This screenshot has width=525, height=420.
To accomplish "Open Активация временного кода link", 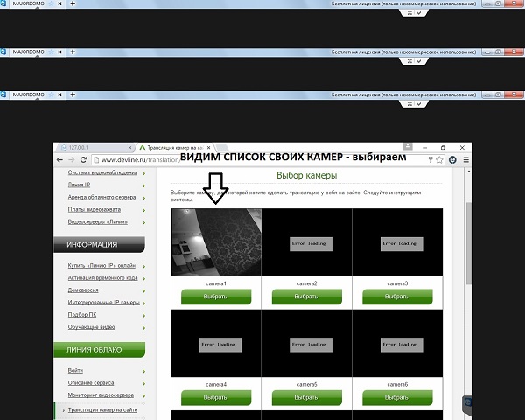I will (102, 277).
